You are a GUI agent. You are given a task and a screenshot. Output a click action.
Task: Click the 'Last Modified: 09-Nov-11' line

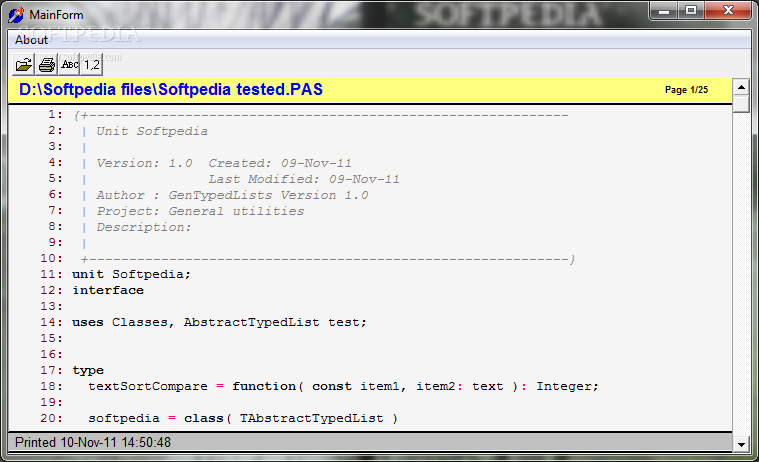click(304, 179)
